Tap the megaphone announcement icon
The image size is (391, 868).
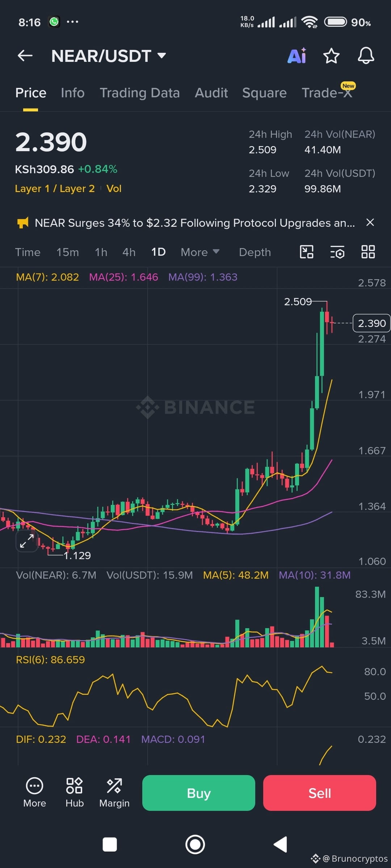pyautogui.click(x=22, y=223)
